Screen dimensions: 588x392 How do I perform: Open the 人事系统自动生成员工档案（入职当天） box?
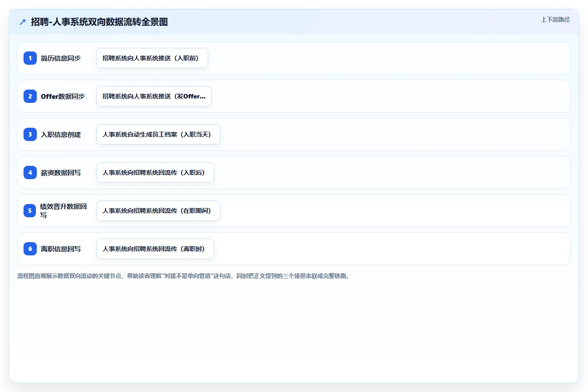pos(158,134)
